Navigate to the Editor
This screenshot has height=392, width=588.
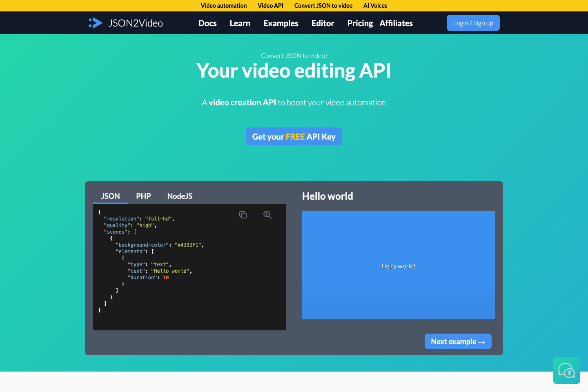[323, 23]
